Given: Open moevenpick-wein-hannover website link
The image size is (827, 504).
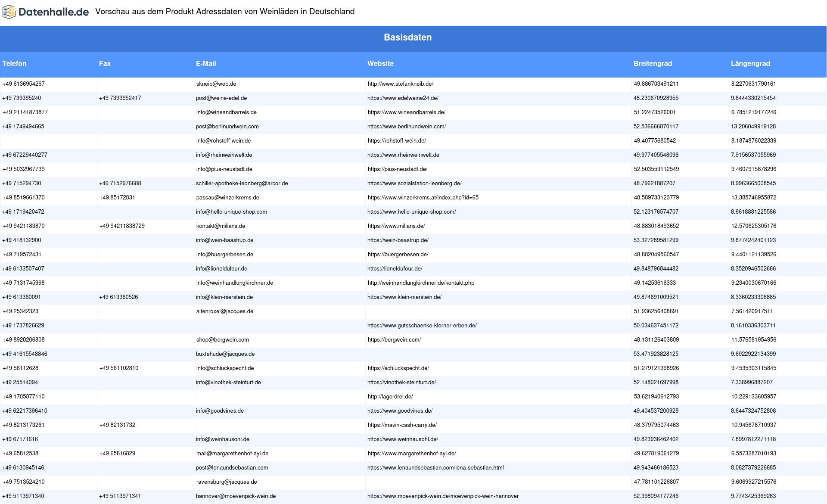Looking at the screenshot, I should 443,496.
